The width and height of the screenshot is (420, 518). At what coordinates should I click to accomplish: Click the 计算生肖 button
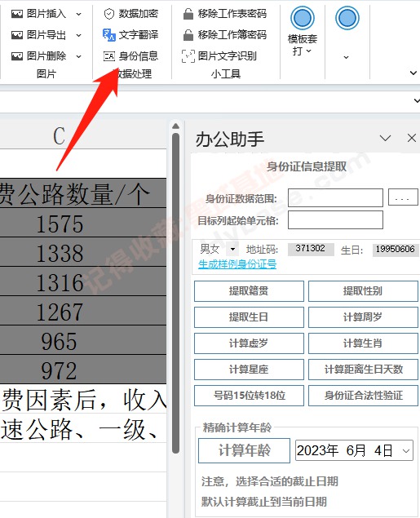[363, 343]
